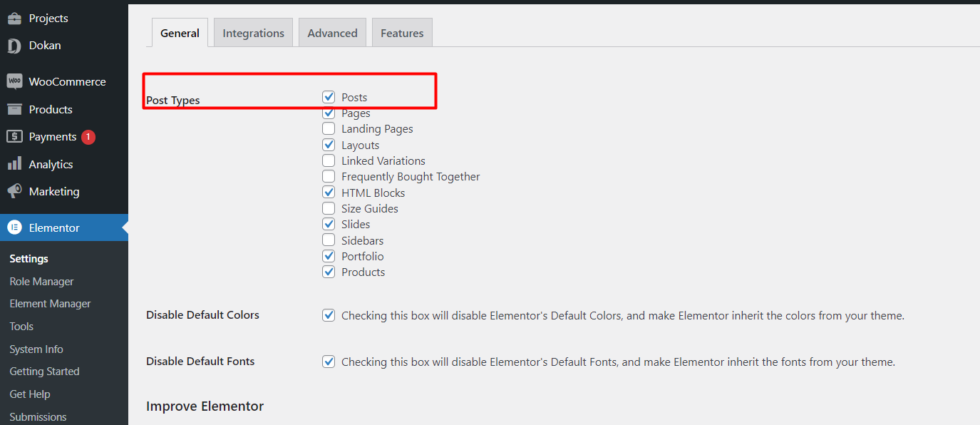
Task: Click the WooCommerce logo icon
Action: 14,81
